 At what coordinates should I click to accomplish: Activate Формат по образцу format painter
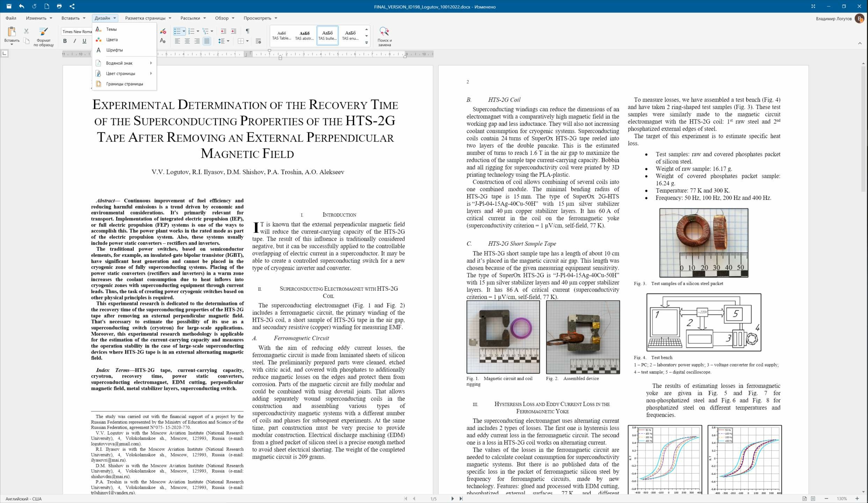coord(43,36)
